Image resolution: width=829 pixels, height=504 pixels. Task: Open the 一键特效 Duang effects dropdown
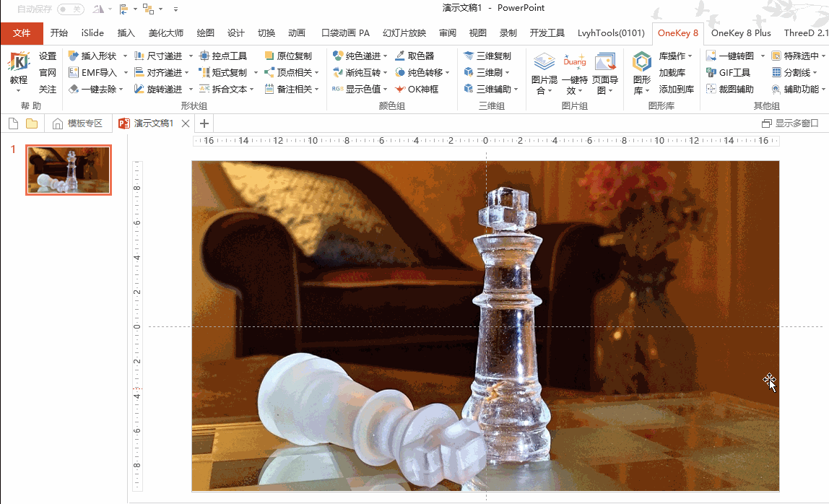575,91
